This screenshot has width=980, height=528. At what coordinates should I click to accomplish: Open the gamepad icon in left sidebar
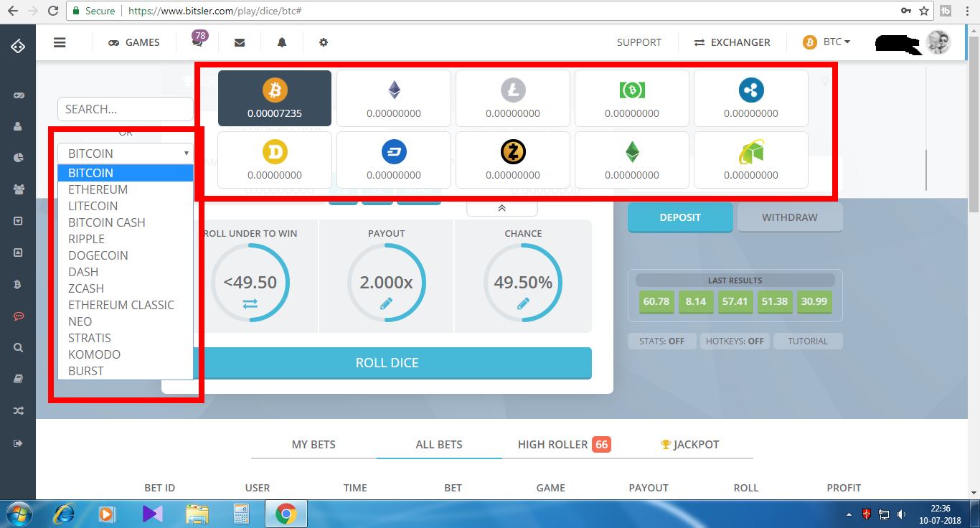pyautogui.click(x=18, y=95)
